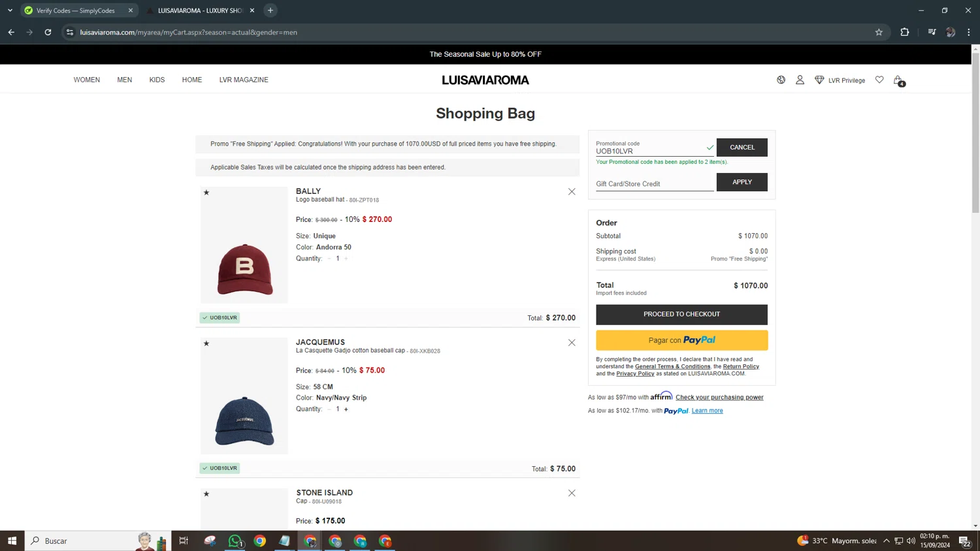Image resolution: width=980 pixels, height=551 pixels.
Task: Cancel the applied promotional code
Action: point(742,148)
